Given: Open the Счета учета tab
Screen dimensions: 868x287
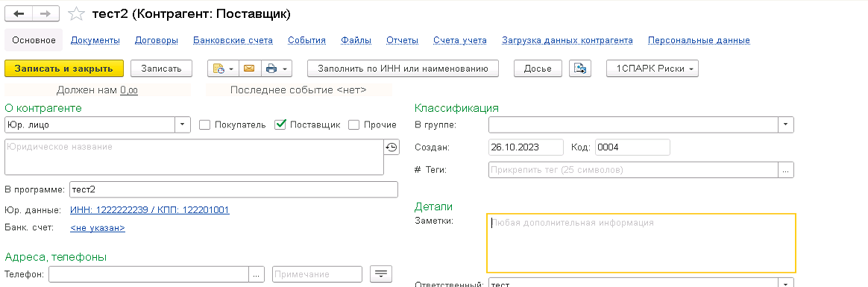Looking at the screenshot, I should tap(460, 40).
